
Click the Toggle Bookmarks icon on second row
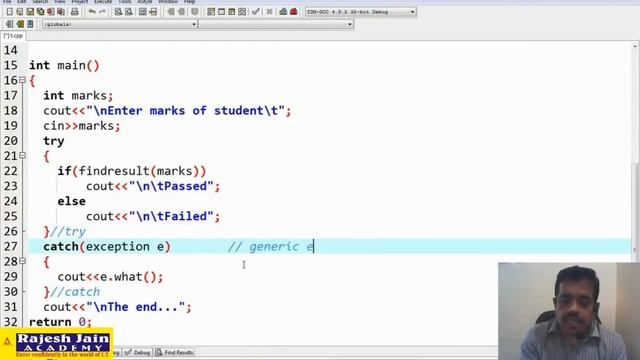(x=20, y=24)
